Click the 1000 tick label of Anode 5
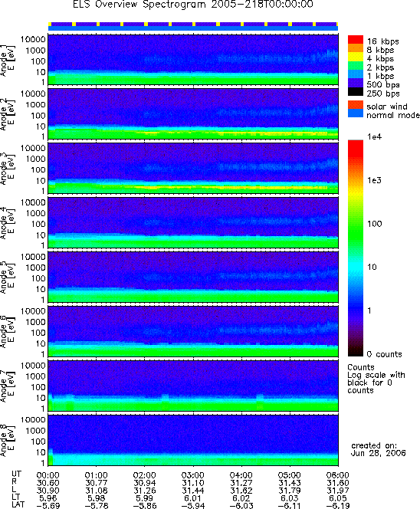 pos(35,268)
